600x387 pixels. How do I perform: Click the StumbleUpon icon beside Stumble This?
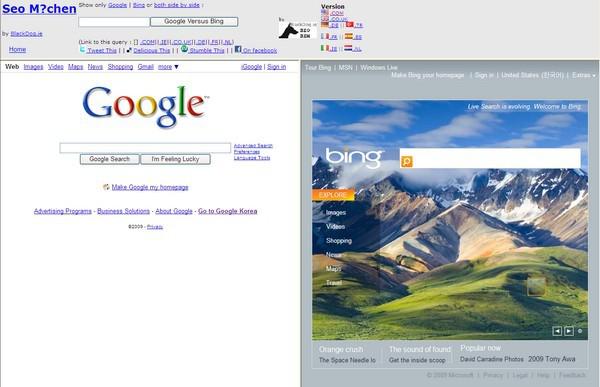(x=184, y=49)
